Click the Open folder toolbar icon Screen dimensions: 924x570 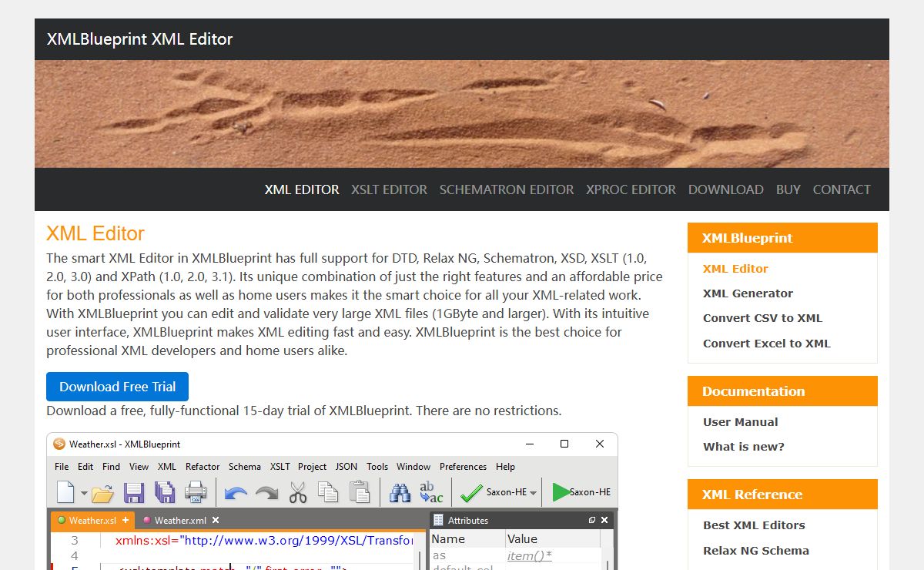pos(102,492)
